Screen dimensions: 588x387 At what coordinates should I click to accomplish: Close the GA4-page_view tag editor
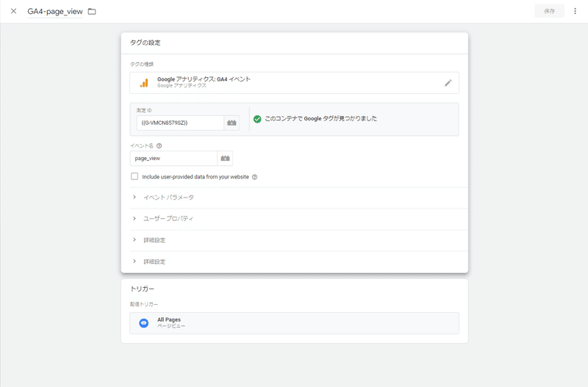pos(13,11)
